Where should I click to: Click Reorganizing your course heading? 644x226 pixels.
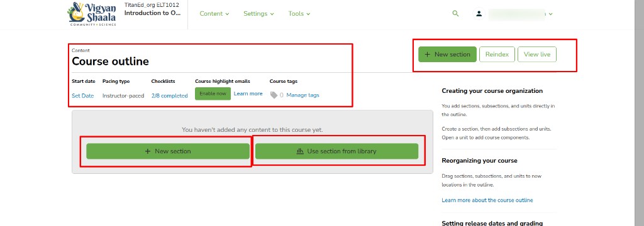click(x=479, y=160)
